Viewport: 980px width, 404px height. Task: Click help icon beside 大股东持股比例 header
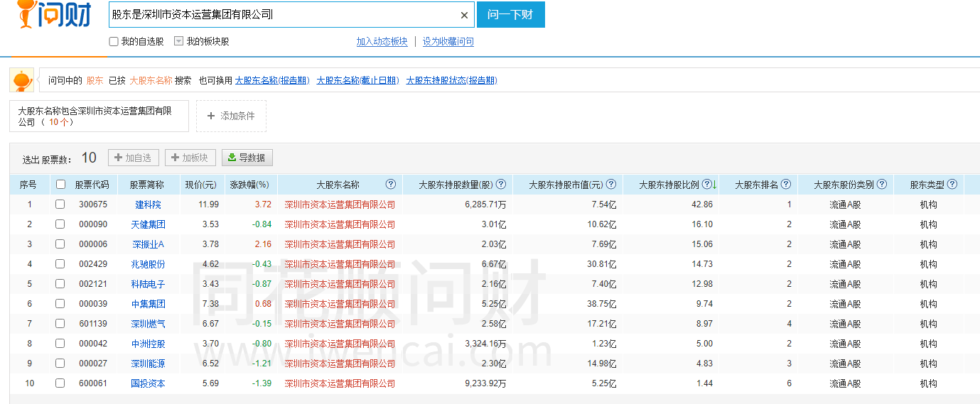[706, 184]
